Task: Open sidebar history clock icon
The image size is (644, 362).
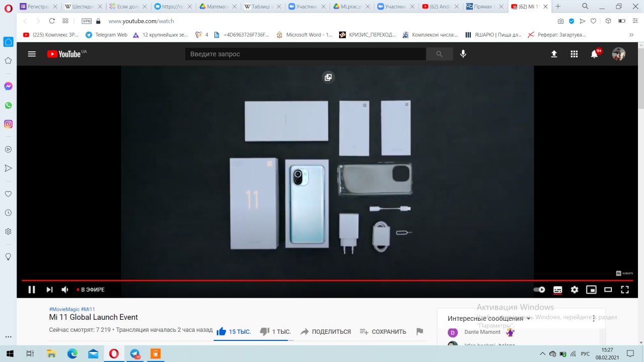Action: (8, 213)
